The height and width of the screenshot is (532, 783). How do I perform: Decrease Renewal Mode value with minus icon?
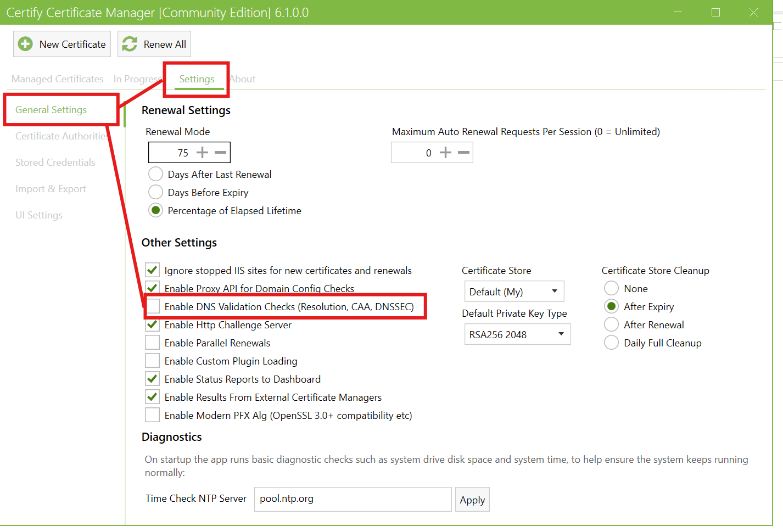221,153
